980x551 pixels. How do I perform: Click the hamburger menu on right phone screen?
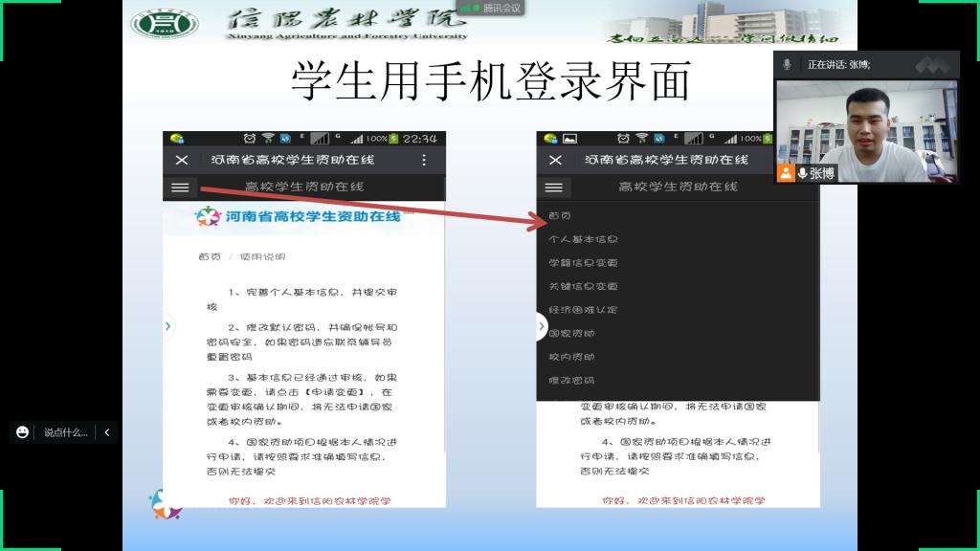coord(553,187)
